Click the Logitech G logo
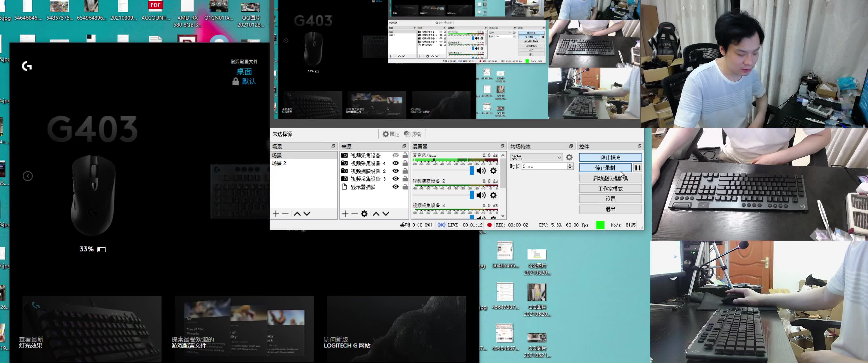868x363 pixels. (27, 66)
